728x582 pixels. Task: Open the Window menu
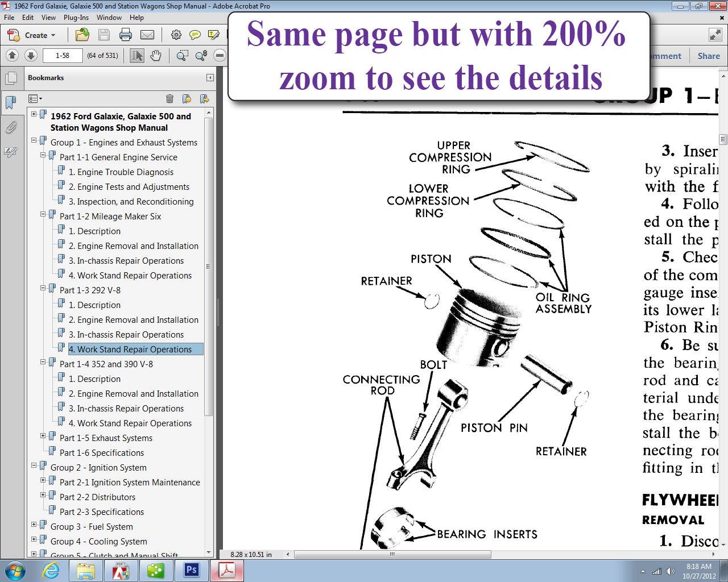109,18
